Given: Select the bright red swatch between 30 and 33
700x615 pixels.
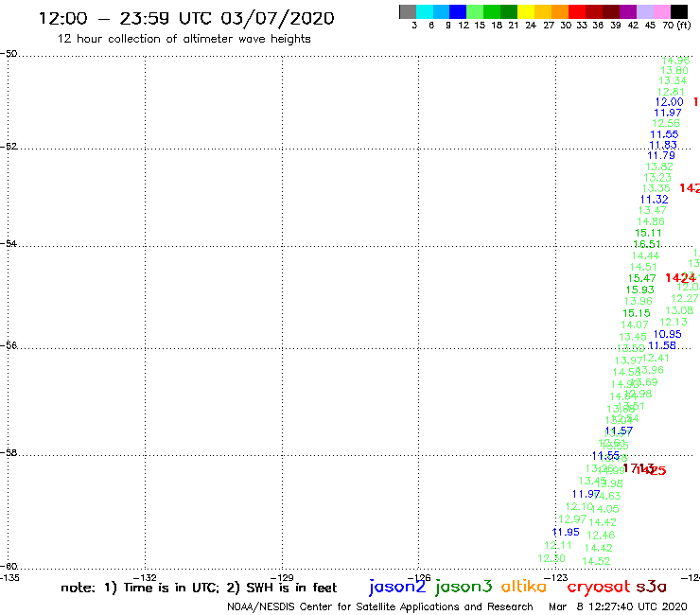Looking at the screenshot, I should point(577,11).
